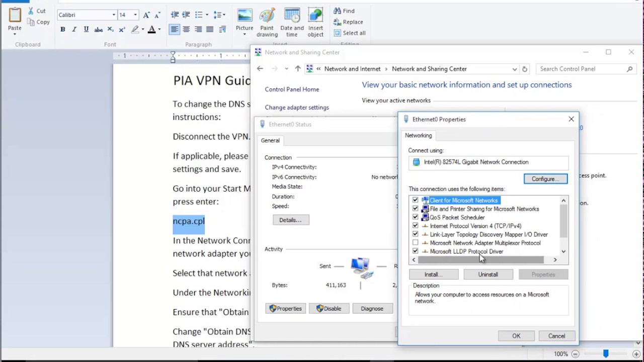This screenshot has height=362, width=644.
Task: Decrease paragraph indent
Action: (175, 15)
